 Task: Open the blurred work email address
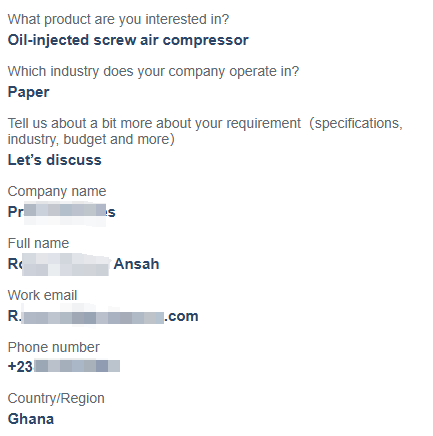(103, 316)
